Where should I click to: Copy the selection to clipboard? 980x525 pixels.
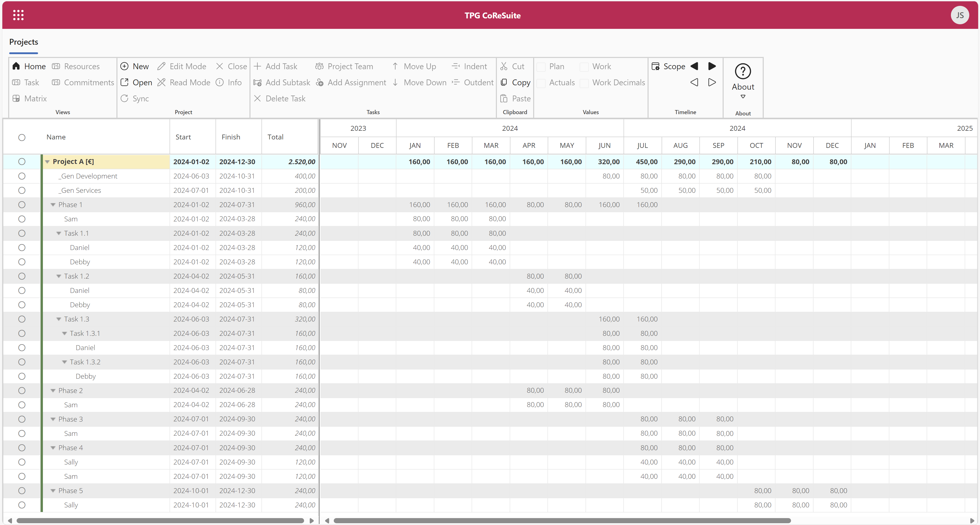click(516, 82)
